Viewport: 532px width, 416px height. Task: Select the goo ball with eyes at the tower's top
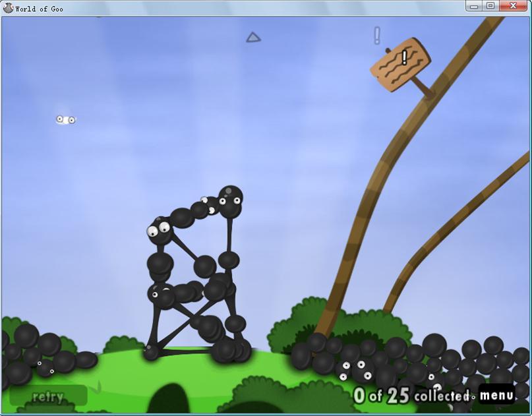[230, 202]
